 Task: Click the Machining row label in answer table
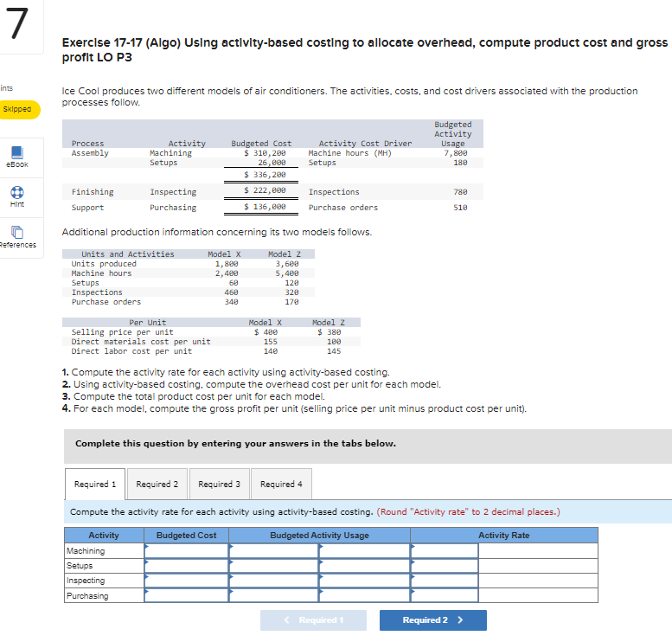coord(86,550)
